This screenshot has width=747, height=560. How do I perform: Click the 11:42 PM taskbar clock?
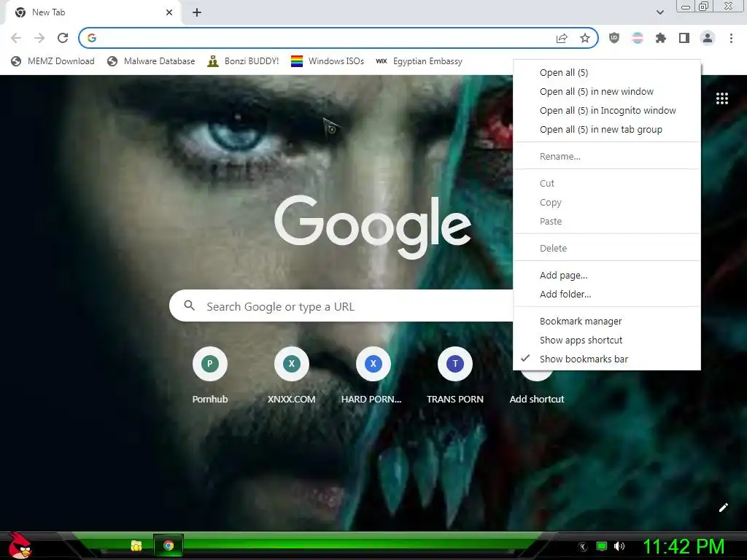coord(684,546)
